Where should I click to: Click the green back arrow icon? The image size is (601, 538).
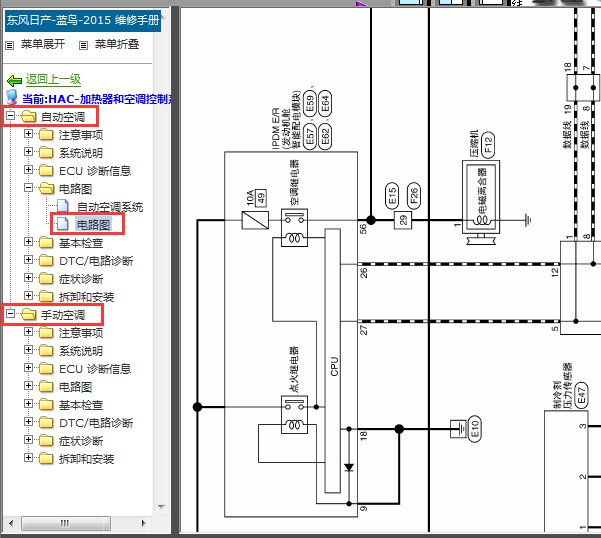(14, 80)
